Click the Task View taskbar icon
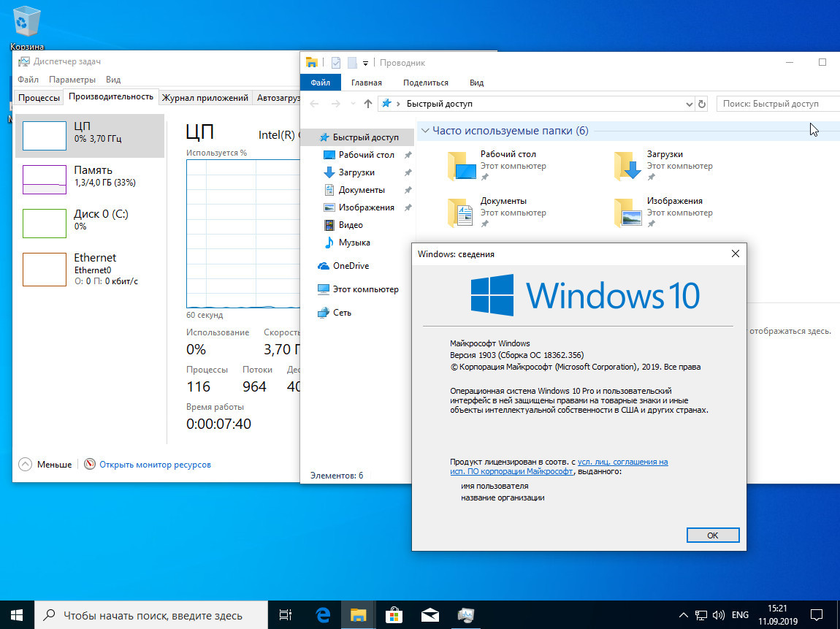 pyautogui.click(x=286, y=614)
